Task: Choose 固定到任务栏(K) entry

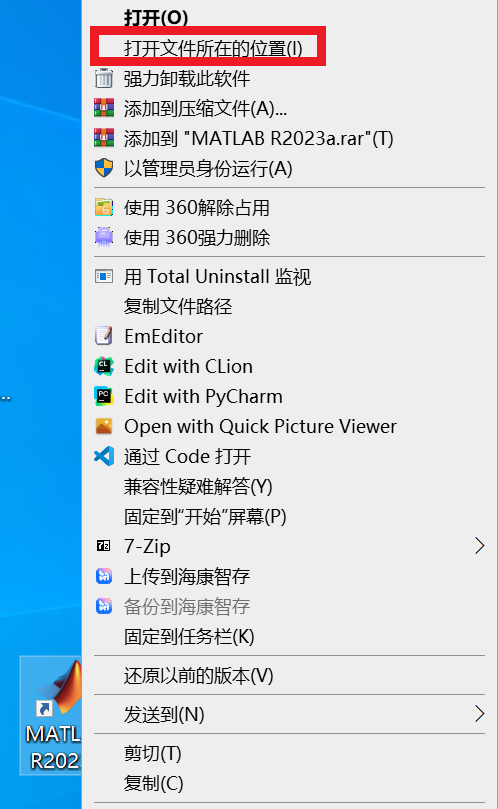Action: pos(290,636)
